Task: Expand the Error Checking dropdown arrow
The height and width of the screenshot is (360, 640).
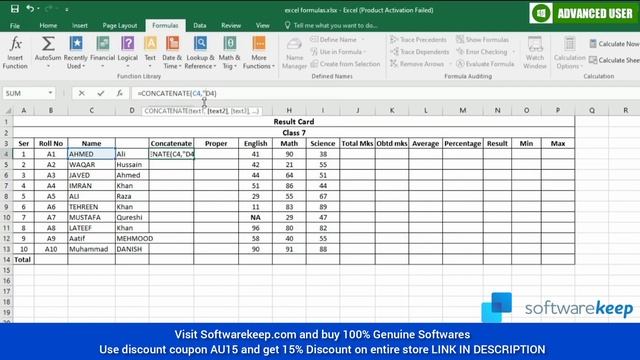Action: coord(513,52)
